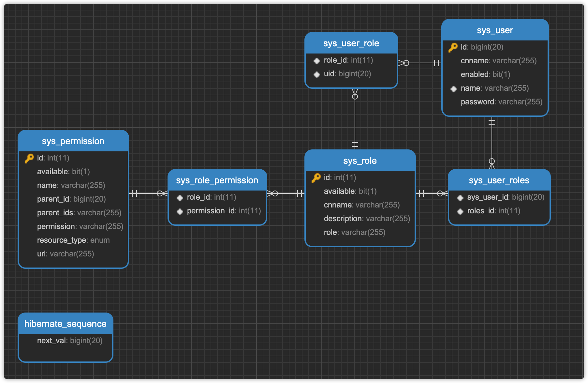Click diamond icon beside roles_id
The image size is (588, 383).
pyautogui.click(x=460, y=211)
